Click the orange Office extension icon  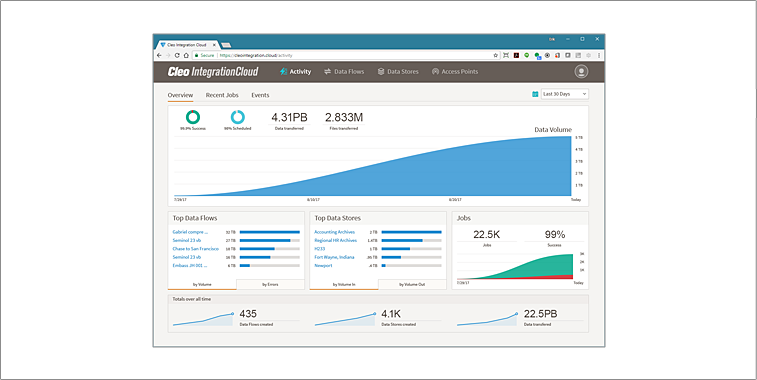[557, 56]
